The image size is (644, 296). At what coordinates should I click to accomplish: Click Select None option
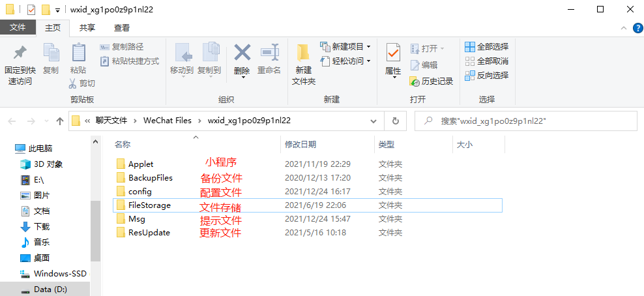(x=486, y=61)
